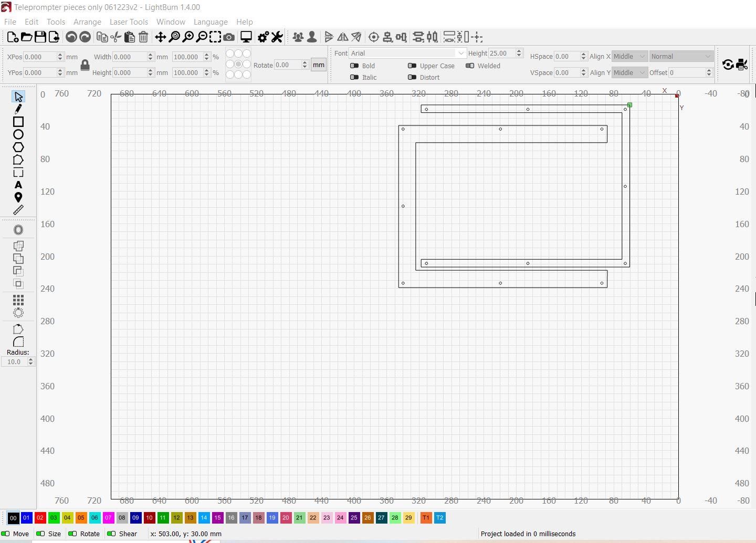Open the Grid Array tool
The width and height of the screenshot is (756, 543).
(x=18, y=300)
